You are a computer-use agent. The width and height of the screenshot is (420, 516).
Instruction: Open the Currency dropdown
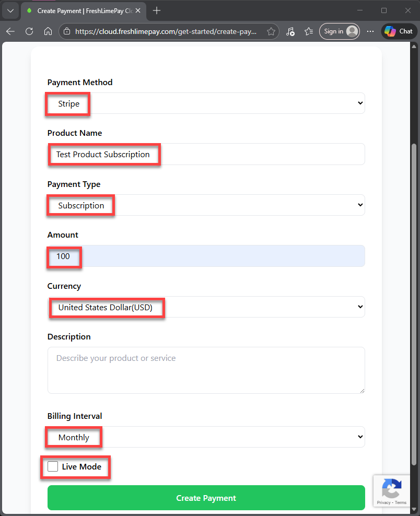click(x=206, y=307)
